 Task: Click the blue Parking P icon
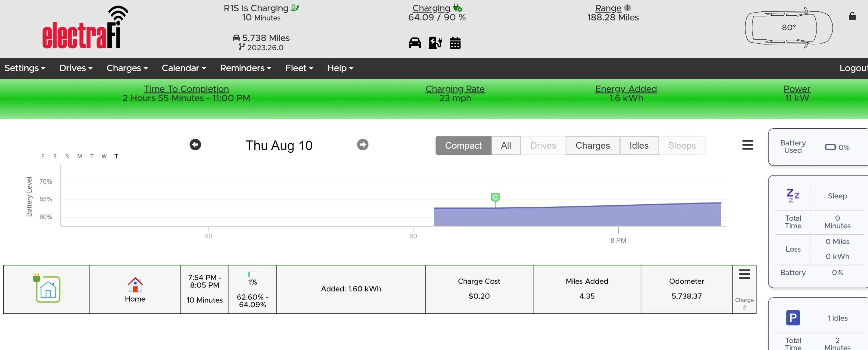(x=792, y=318)
